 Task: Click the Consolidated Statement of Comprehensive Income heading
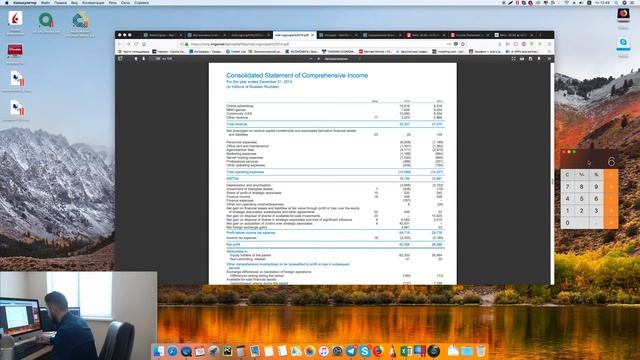point(297,76)
